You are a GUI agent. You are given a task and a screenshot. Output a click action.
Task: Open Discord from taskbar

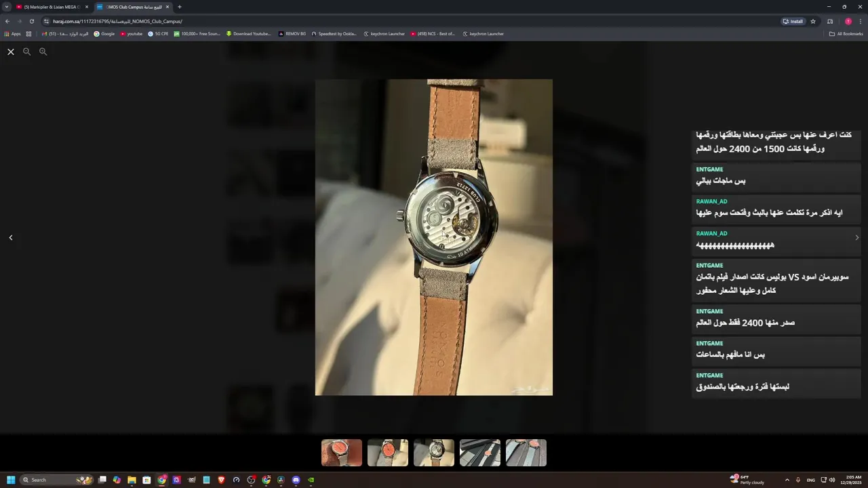296,480
